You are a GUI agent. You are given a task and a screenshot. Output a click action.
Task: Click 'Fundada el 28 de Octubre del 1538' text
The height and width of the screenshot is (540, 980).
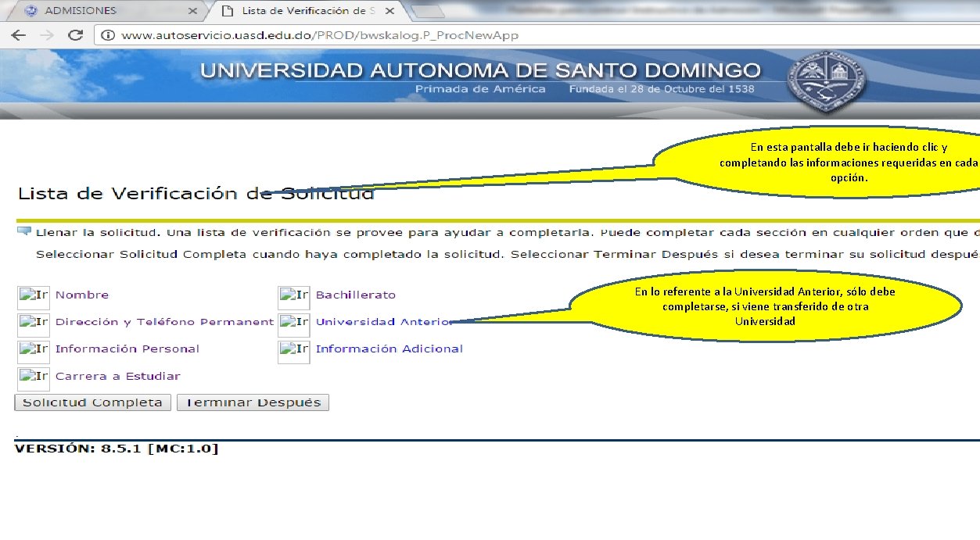[662, 89]
